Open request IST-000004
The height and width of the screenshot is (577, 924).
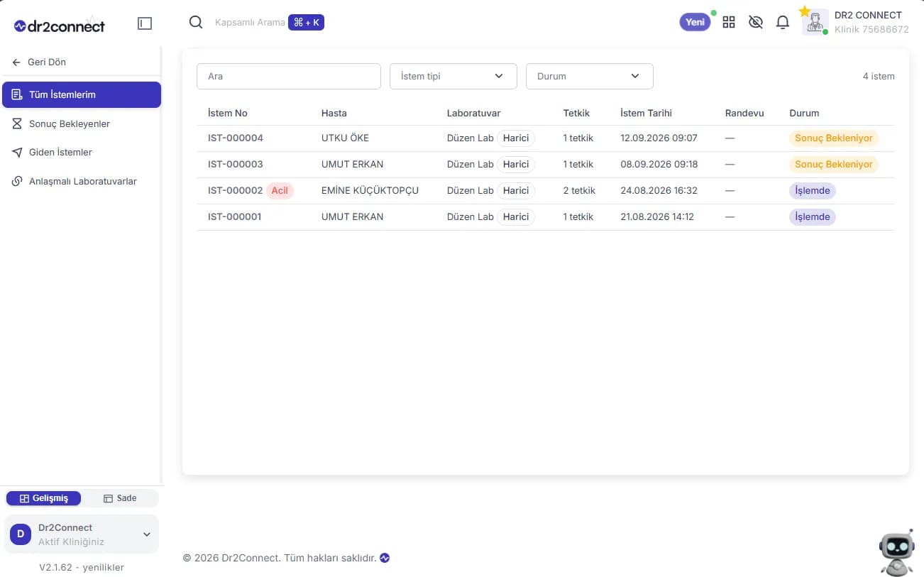coord(236,138)
